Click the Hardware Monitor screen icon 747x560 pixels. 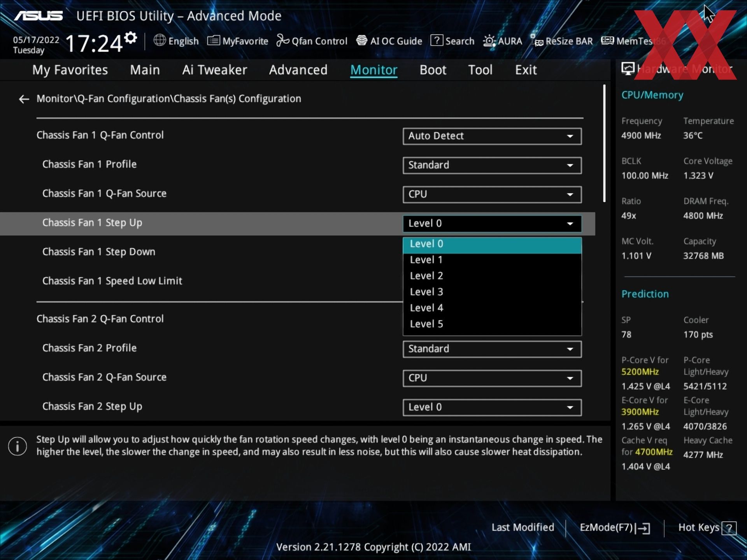[x=628, y=69]
